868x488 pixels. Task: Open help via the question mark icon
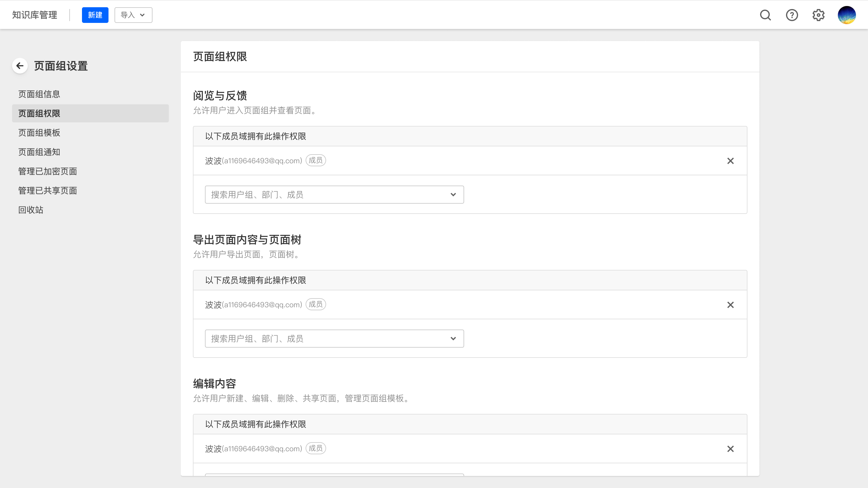[792, 15]
